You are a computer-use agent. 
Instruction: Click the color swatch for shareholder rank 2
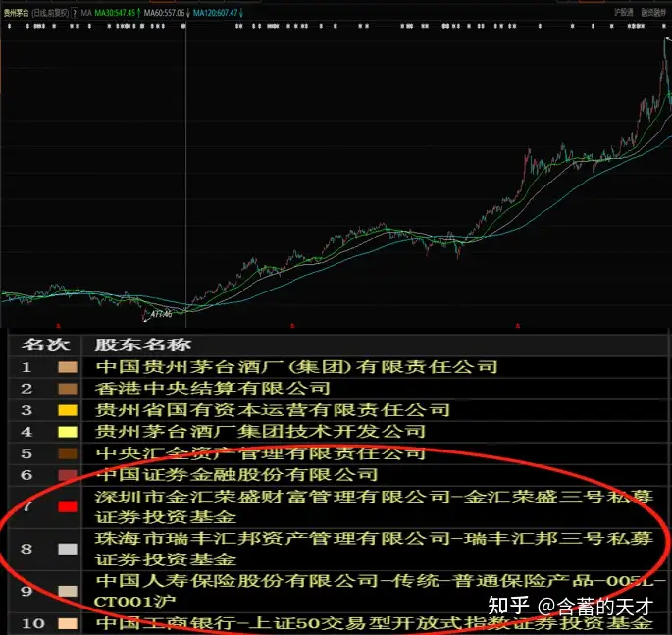[68, 389]
